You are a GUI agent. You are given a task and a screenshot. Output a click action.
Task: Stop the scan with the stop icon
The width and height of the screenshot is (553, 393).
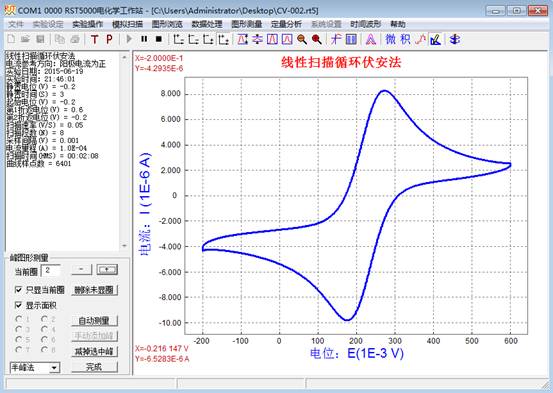pos(159,39)
